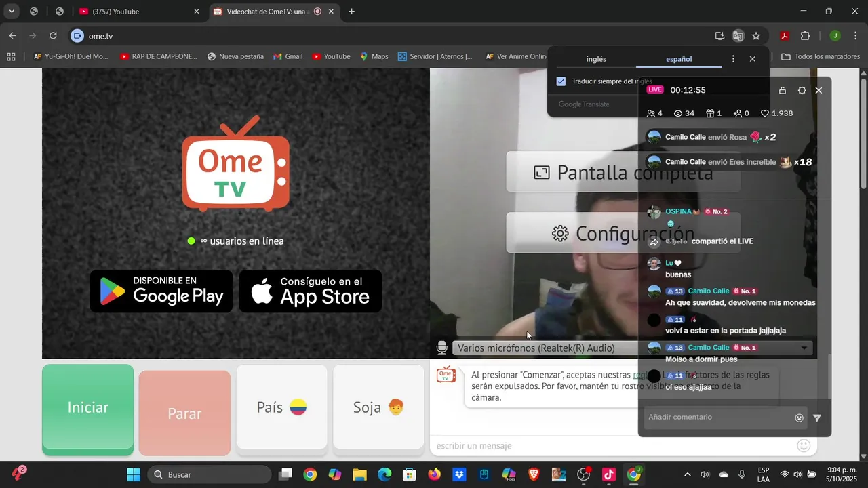Click the lock icon in LIVE overlay
Viewport: 868px width, 488px height.
[783, 90]
